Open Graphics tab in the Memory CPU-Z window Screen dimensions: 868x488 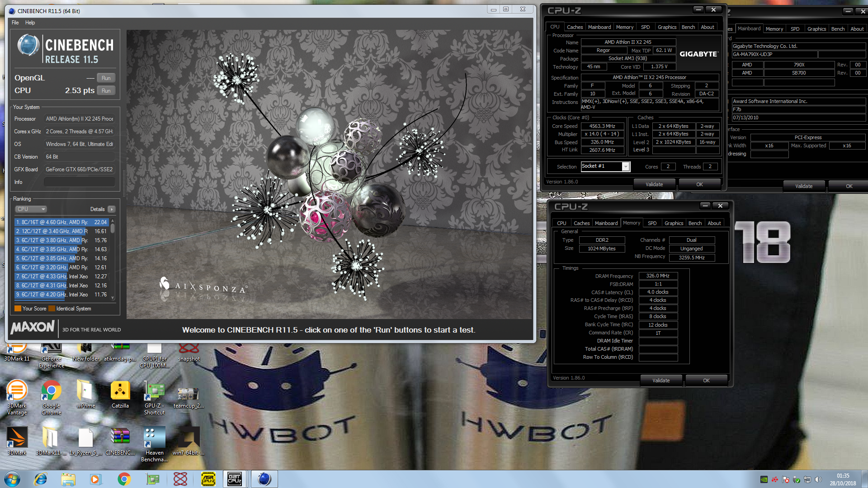[x=674, y=223]
